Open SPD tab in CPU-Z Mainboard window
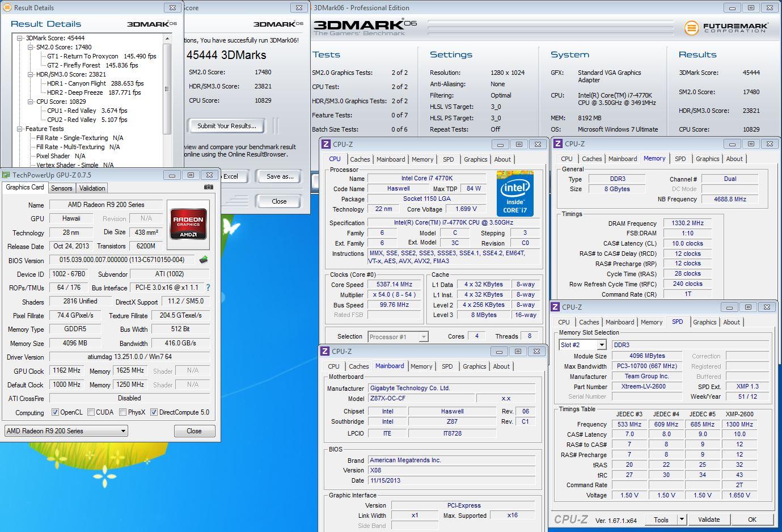Image resolution: width=782 pixels, height=532 pixels. click(447, 366)
